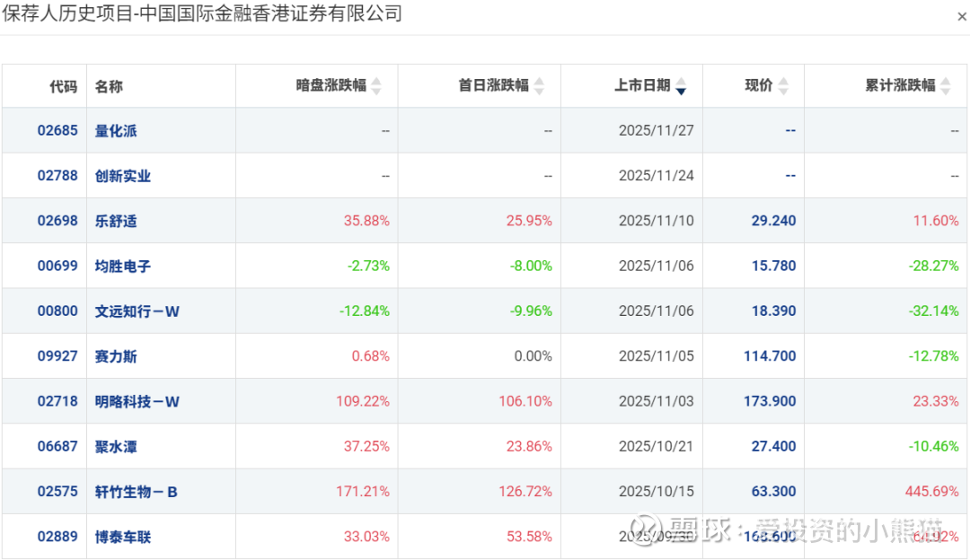Sort by 现价 column arrows

783,86
